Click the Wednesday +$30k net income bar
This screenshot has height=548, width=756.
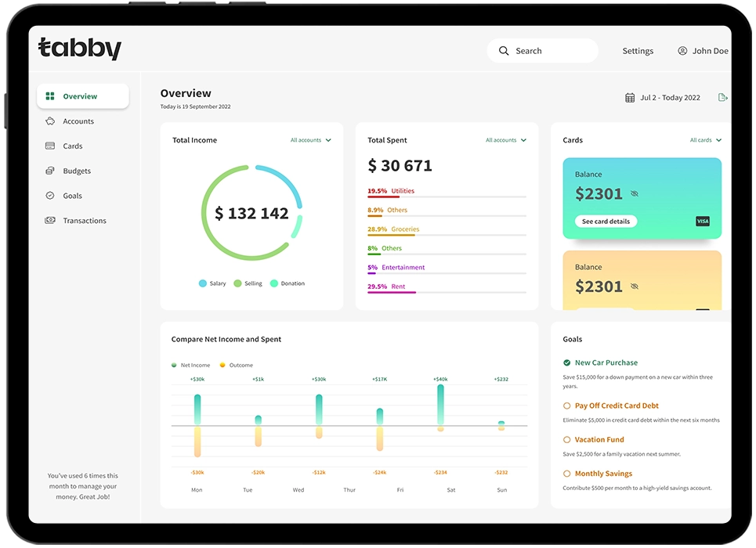(319, 409)
